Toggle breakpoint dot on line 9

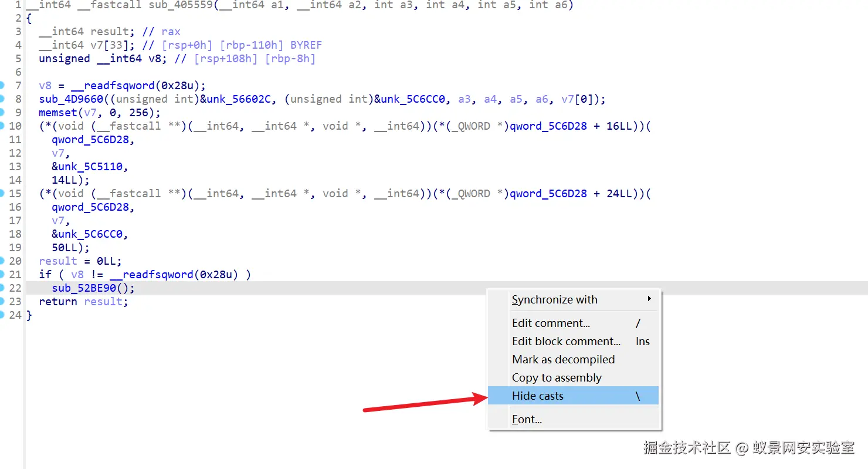pos(2,113)
